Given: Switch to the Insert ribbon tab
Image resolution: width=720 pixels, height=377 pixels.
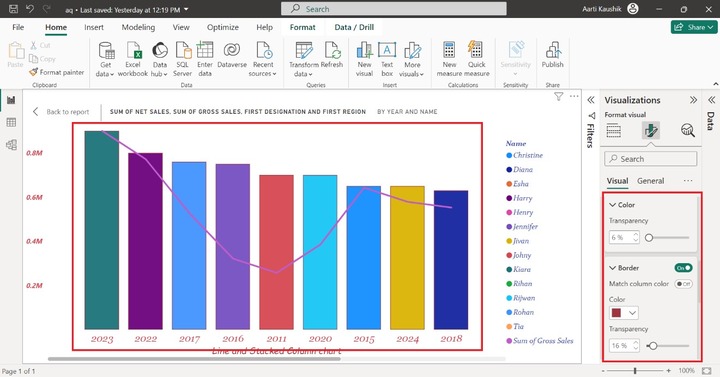Looking at the screenshot, I should [x=94, y=27].
